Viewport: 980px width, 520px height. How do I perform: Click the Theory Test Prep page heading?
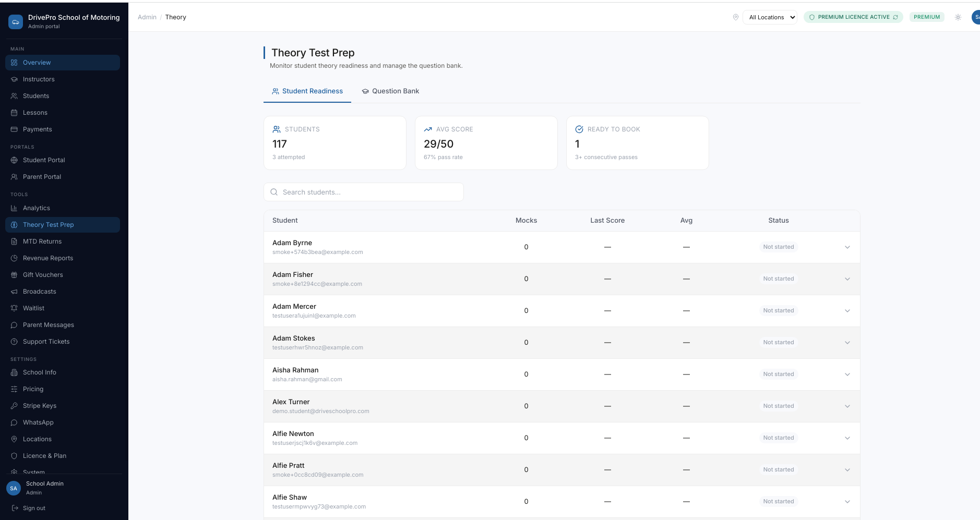(313, 53)
